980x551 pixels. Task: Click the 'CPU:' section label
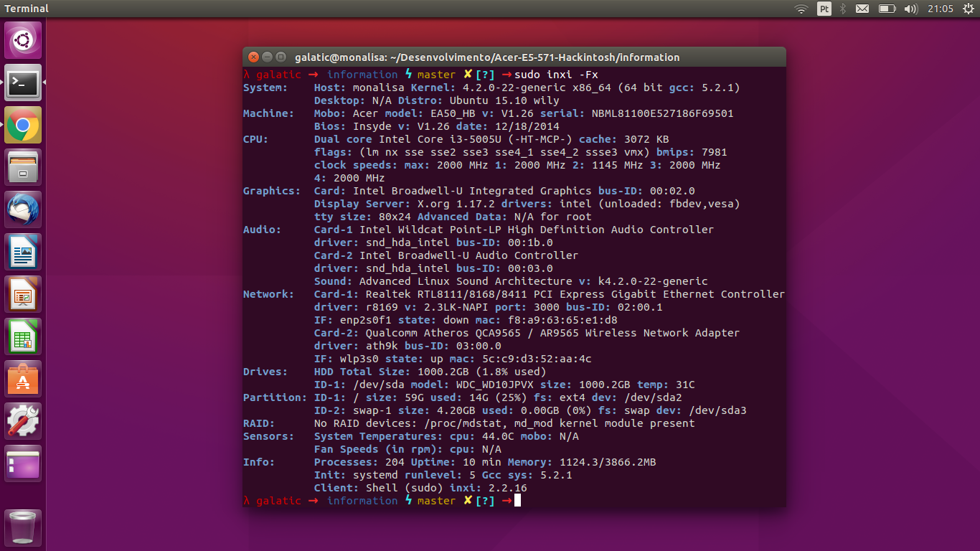point(256,139)
